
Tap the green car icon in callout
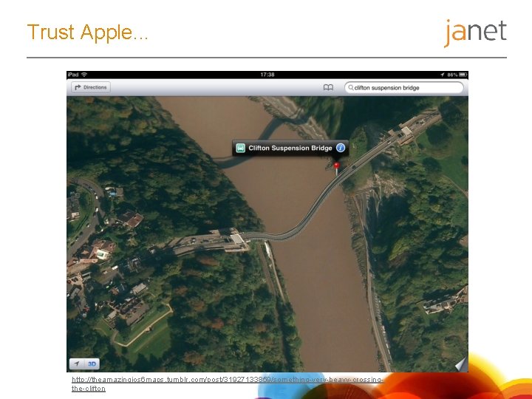click(x=241, y=148)
